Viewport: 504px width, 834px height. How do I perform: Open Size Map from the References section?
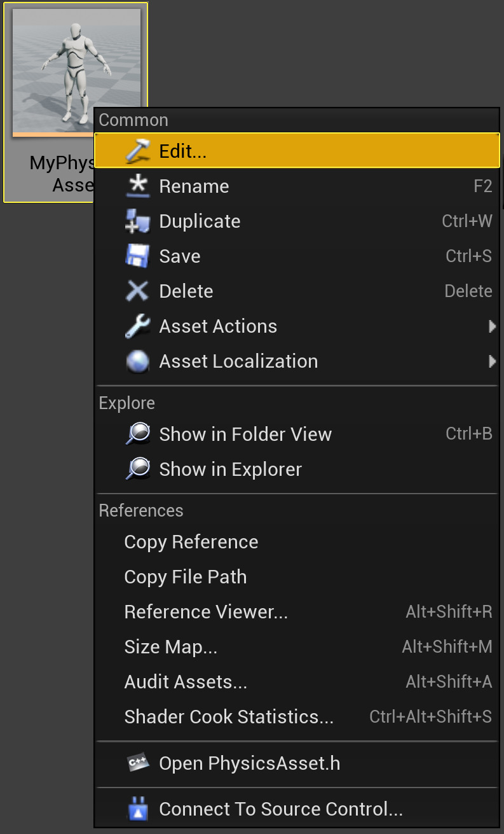171,647
